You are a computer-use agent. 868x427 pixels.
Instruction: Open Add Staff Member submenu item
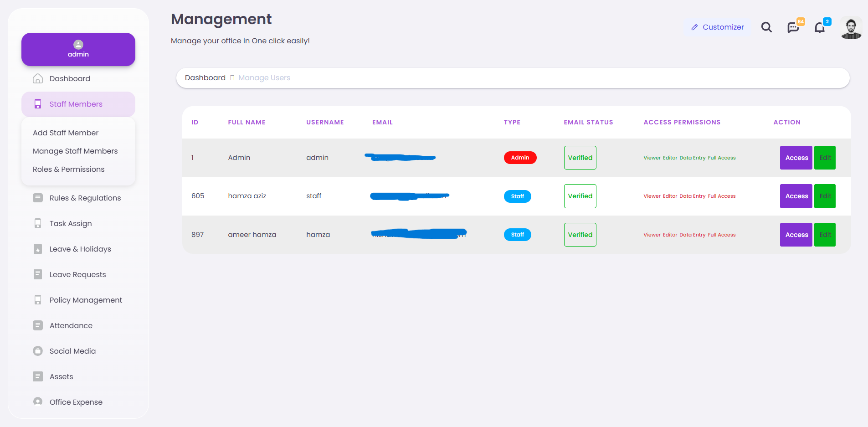[66, 133]
